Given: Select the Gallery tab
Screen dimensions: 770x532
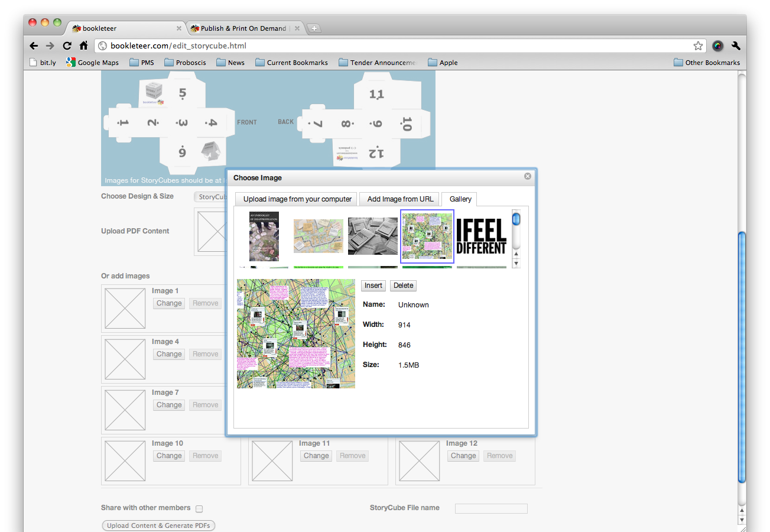Looking at the screenshot, I should tap(460, 199).
